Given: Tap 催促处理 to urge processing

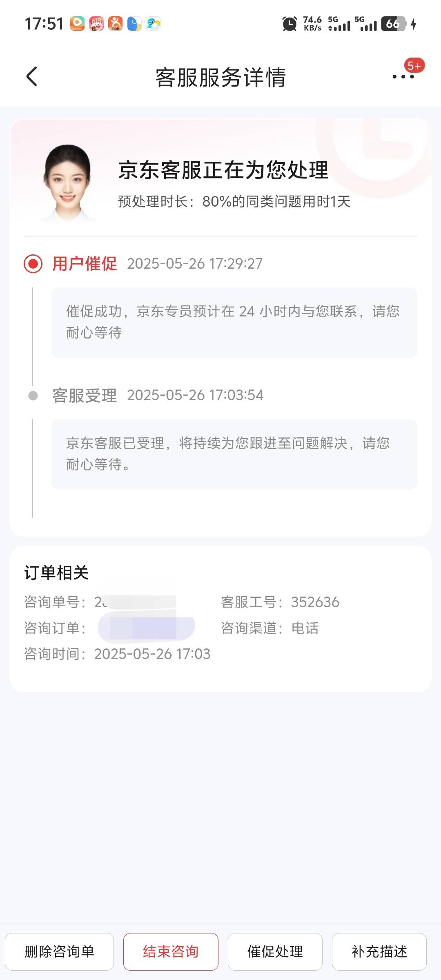Looking at the screenshot, I should (x=275, y=951).
